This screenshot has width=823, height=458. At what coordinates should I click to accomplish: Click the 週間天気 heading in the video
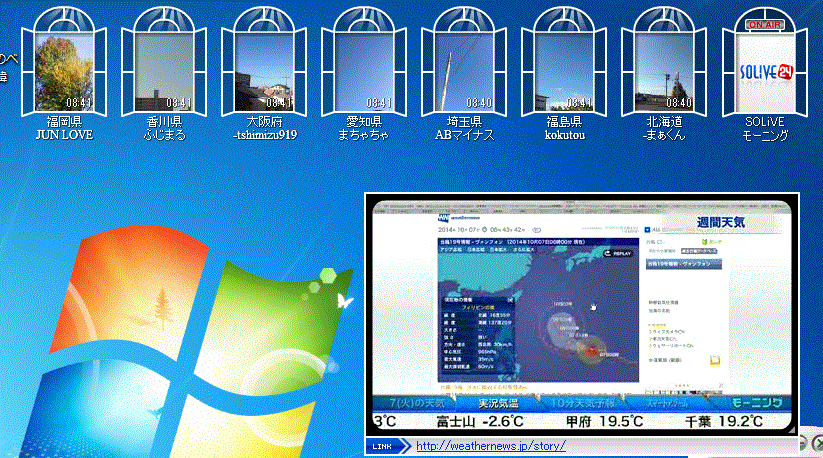721,222
